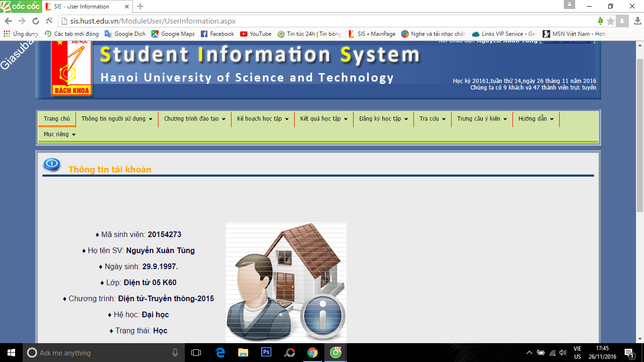
Task: Launch Photoshop from the taskbar
Action: click(x=266, y=353)
